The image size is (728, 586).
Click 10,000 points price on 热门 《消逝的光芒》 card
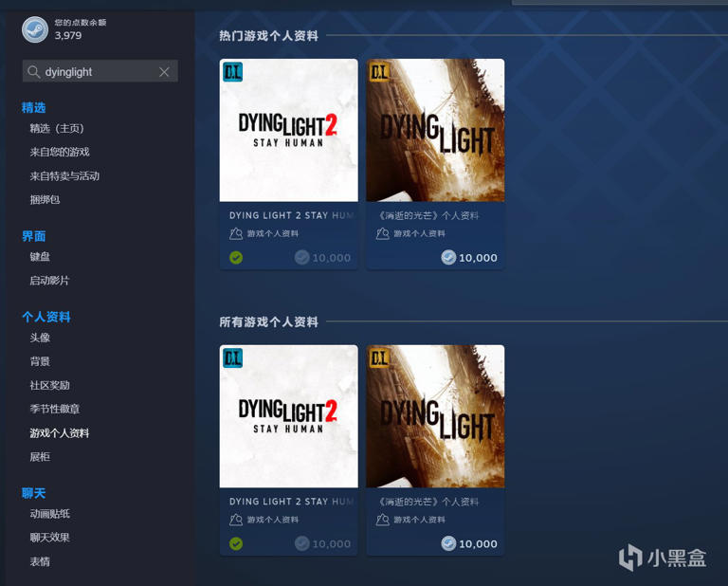tap(469, 257)
